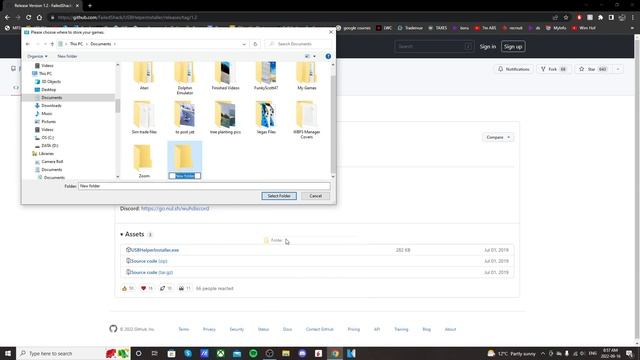The width and height of the screenshot is (640, 360).
Task: Select the WBFS Manager Covers folder
Action: click(x=307, y=120)
